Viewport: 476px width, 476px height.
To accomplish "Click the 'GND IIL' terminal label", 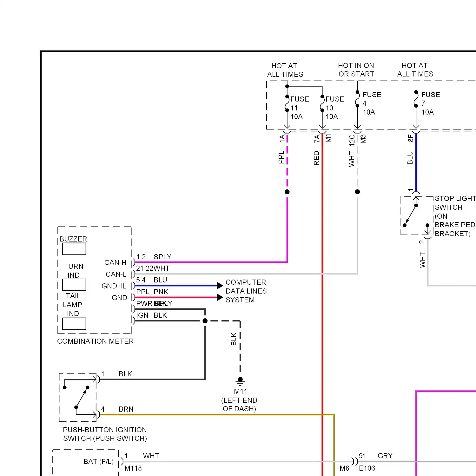I will point(114,286).
